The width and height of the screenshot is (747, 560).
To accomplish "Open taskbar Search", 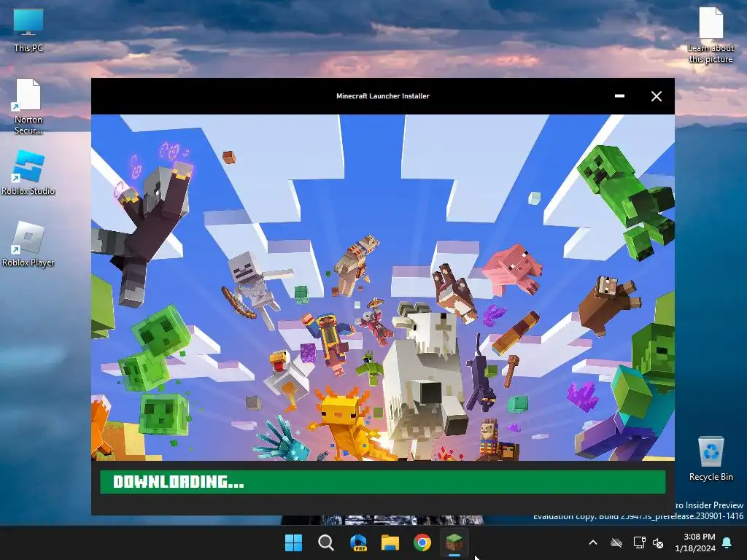I will 326,542.
